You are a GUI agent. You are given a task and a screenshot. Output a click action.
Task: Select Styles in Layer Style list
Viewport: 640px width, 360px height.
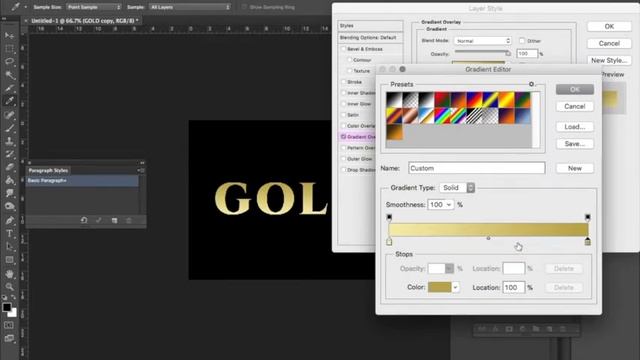tap(370, 26)
